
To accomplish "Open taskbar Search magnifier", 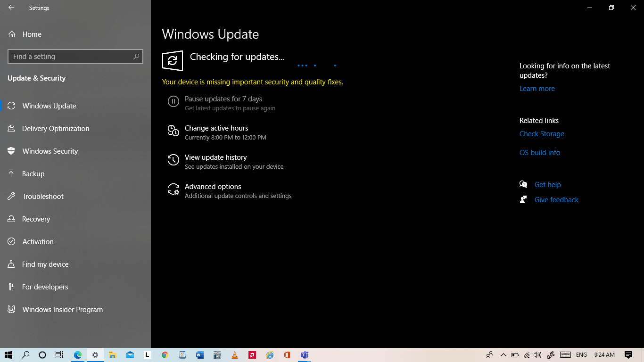I will coord(25,355).
